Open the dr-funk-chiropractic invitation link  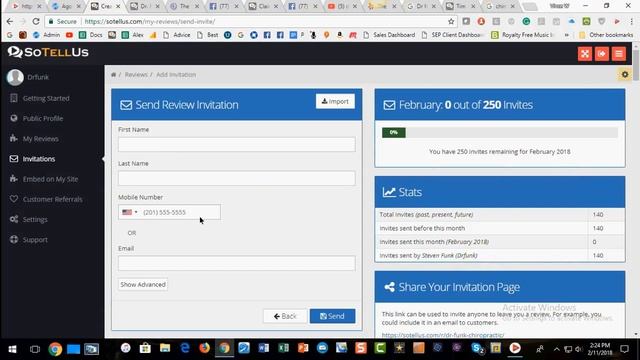[x=443, y=335]
